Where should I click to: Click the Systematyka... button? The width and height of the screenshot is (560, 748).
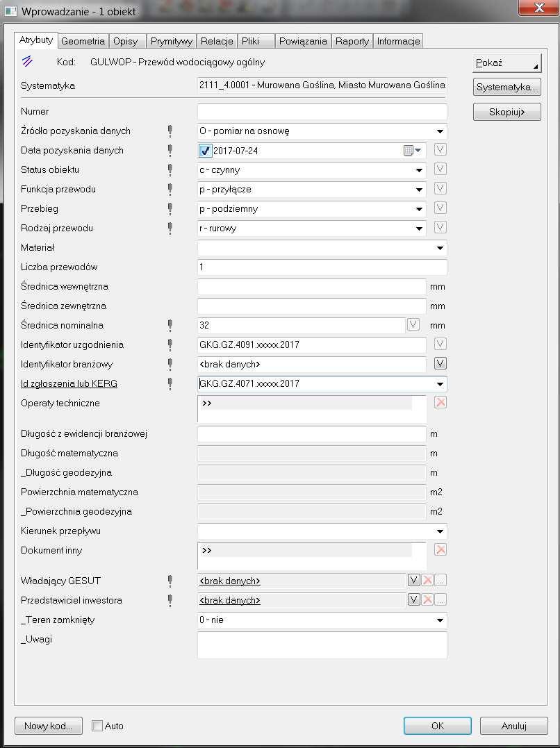pyautogui.click(x=507, y=88)
